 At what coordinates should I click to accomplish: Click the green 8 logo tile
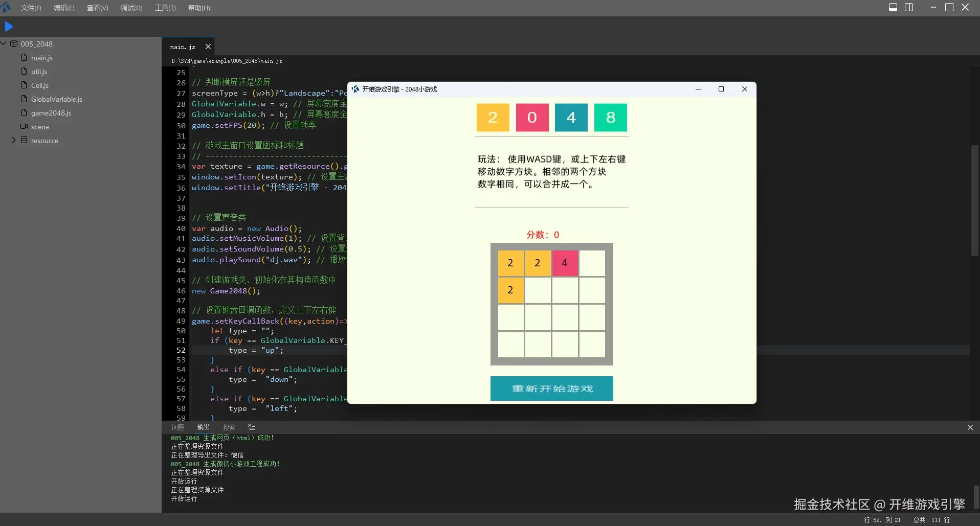pos(611,118)
